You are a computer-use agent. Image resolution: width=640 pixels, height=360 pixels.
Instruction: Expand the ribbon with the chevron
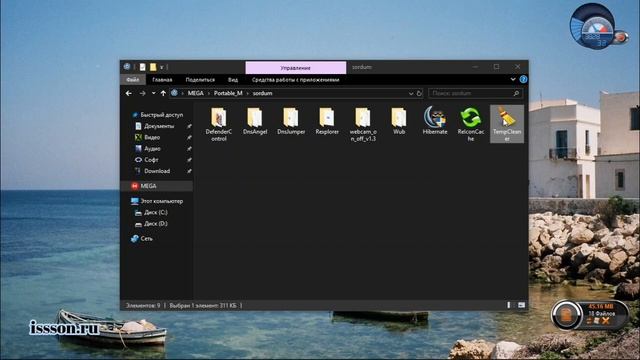(x=513, y=79)
